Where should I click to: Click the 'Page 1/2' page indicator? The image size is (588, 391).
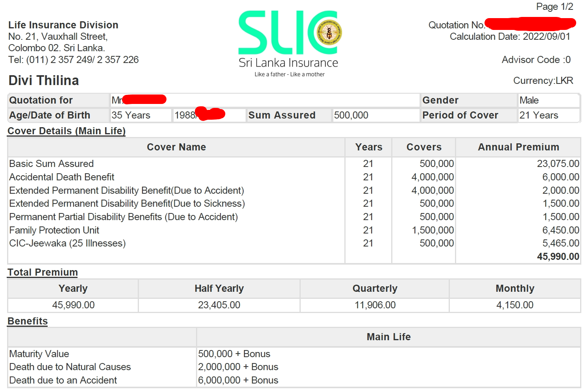555,7
